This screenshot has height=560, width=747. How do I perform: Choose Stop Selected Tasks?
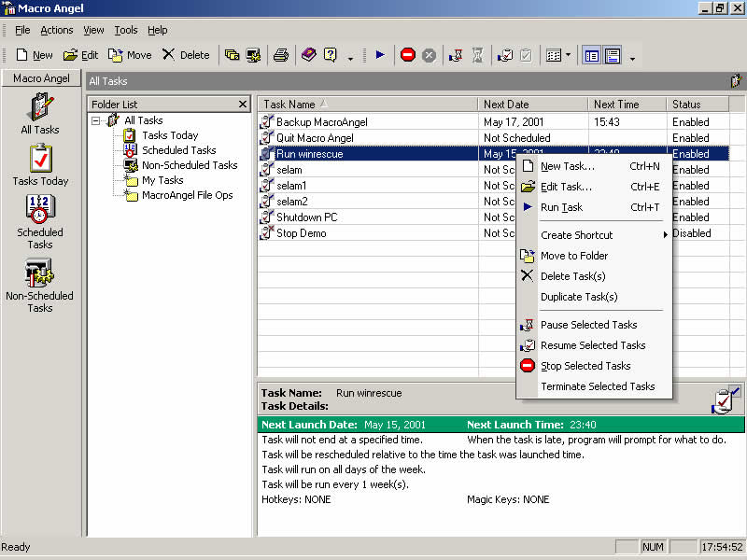(594, 366)
